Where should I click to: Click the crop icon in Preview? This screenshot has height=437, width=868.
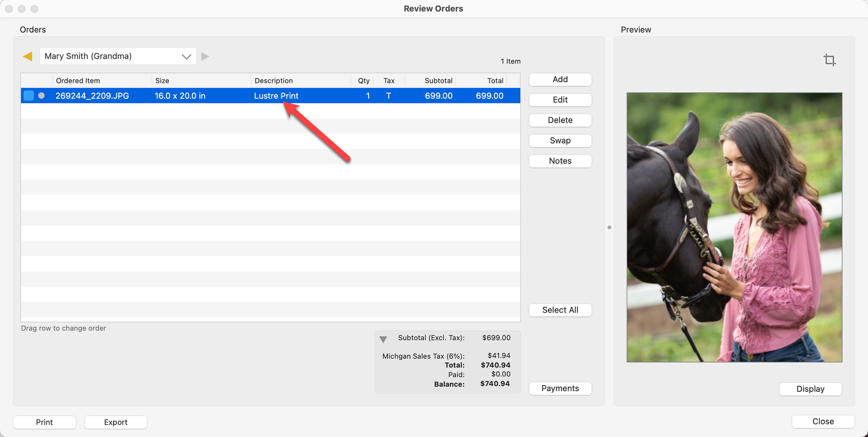coord(829,60)
